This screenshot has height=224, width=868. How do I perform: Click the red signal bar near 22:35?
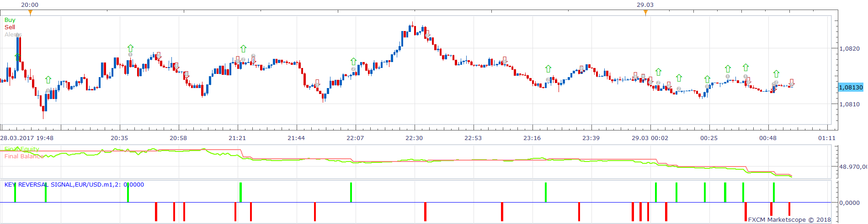tap(425, 212)
